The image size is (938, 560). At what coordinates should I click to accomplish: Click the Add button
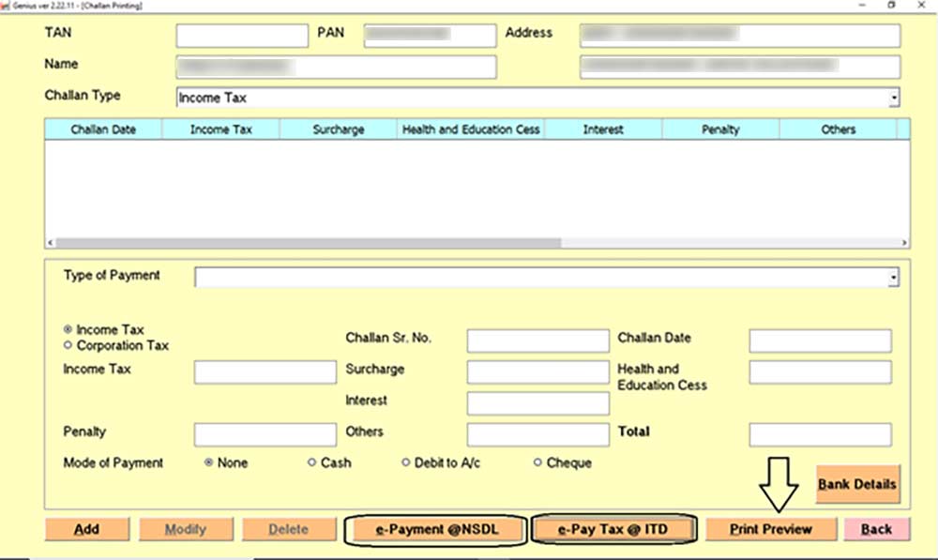(86, 529)
